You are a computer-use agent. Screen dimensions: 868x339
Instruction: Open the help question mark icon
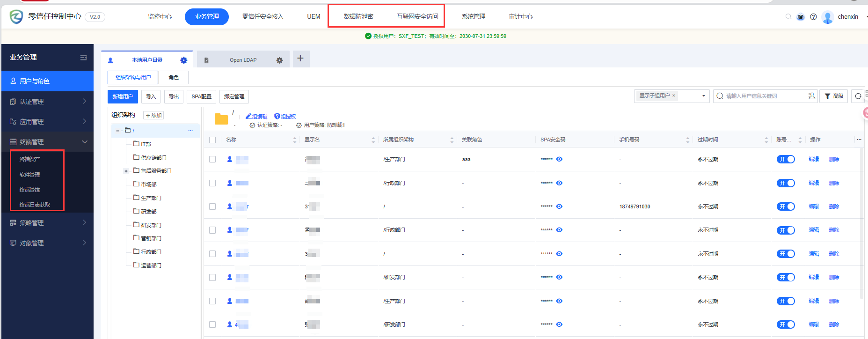[813, 17]
